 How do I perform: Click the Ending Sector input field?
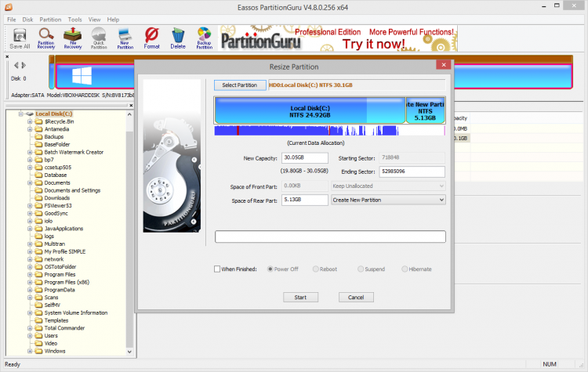pos(412,172)
